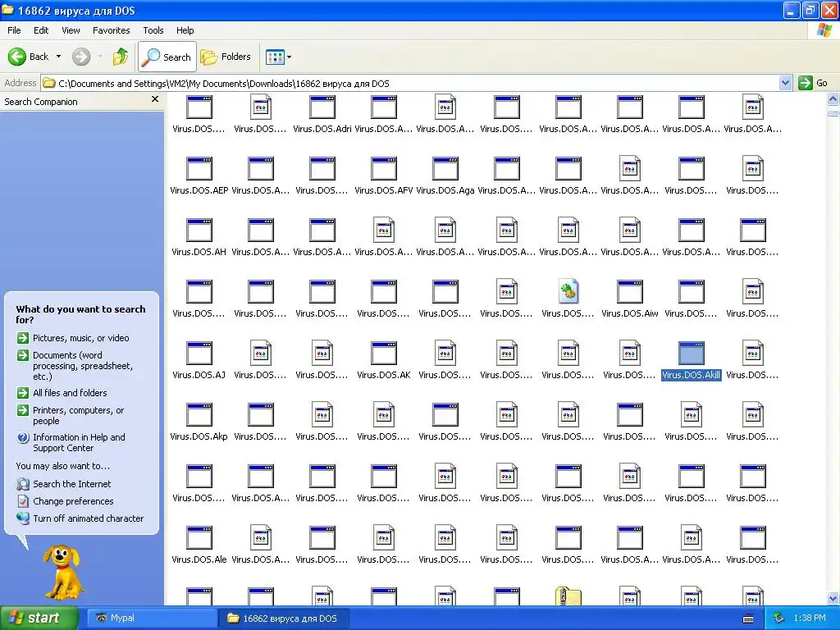Select the Virus.DOS.AFV file icon
Image resolution: width=840 pixels, height=630 pixels.
click(384, 169)
